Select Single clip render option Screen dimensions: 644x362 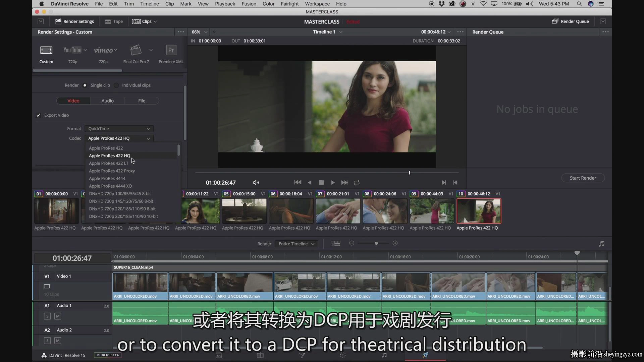pyautogui.click(x=85, y=85)
